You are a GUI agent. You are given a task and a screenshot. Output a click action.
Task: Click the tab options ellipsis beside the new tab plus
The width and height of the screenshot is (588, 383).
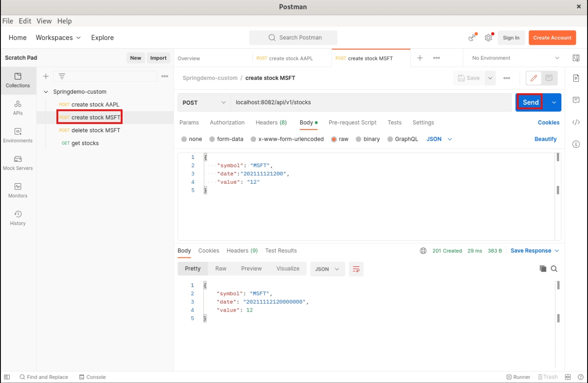437,58
